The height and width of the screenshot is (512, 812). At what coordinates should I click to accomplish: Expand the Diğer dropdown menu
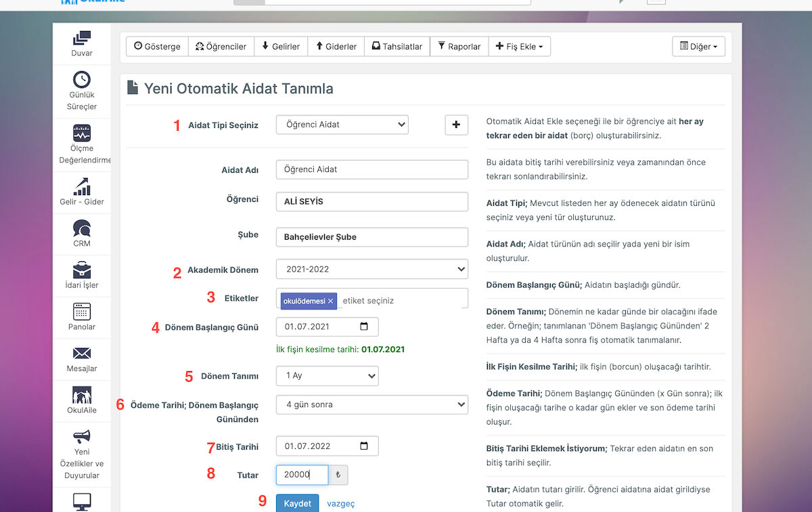click(698, 47)
